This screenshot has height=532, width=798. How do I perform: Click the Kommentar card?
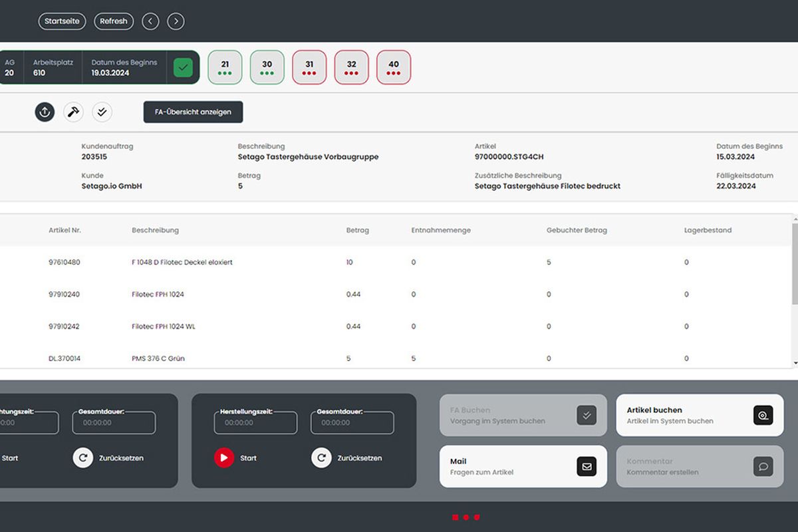pyautogui.click(x=700, y=466)
